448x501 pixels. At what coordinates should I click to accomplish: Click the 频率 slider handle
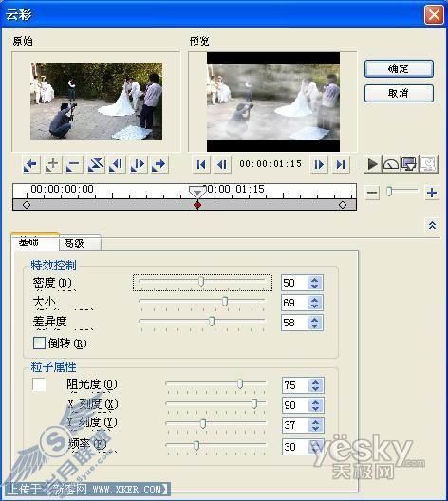196,446
